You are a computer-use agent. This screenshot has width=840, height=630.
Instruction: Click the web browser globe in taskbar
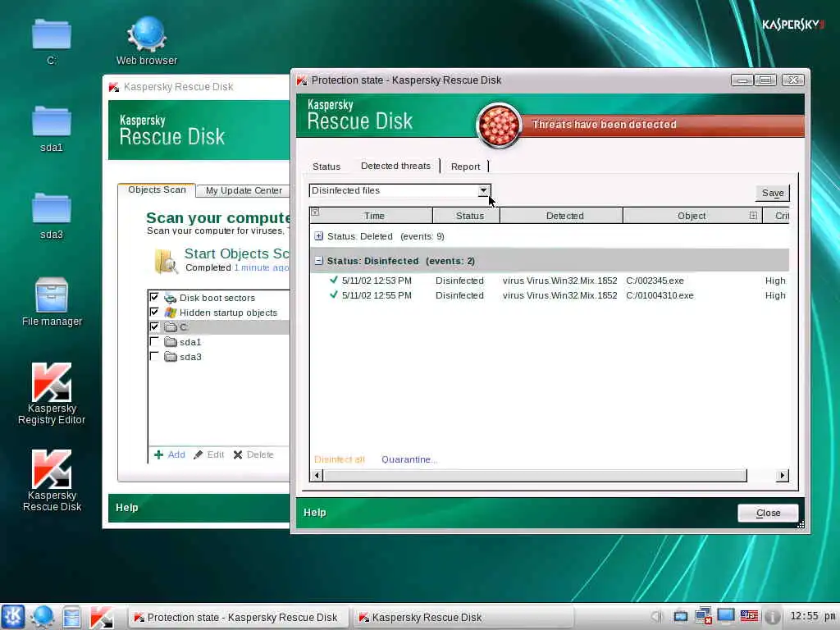tap(42, 617)
